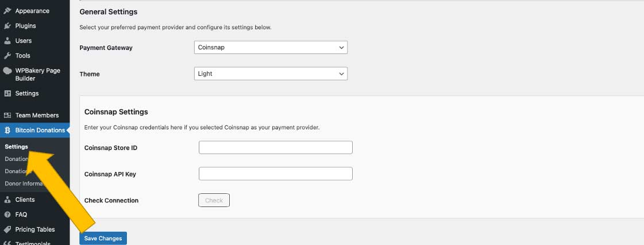The width and height of the screenshot is (644, 245).
Task: Click the Clients people icon
Action: [7, 200]
